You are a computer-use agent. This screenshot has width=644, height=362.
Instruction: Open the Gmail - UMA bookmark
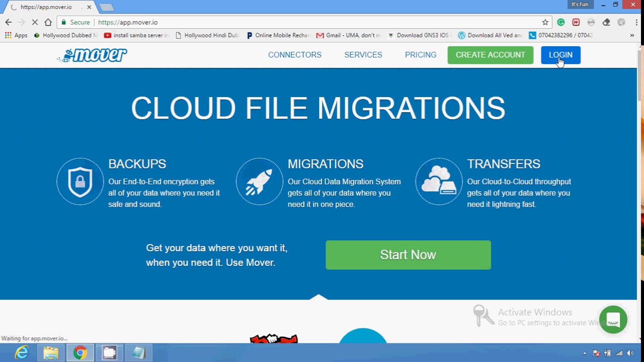pyautogui.click(x=349, y=35)
